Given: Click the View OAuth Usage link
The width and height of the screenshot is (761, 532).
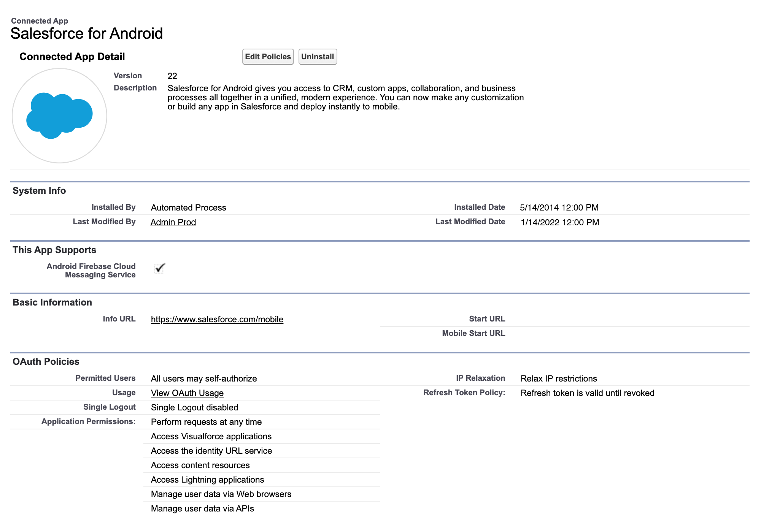Looking at the screenshot, I should click(187, 393).
